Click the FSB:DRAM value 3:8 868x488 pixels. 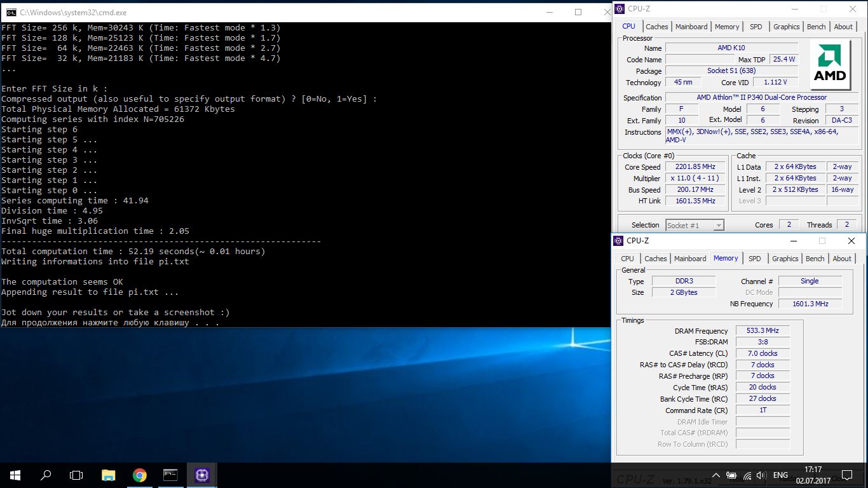click(763, 342)
